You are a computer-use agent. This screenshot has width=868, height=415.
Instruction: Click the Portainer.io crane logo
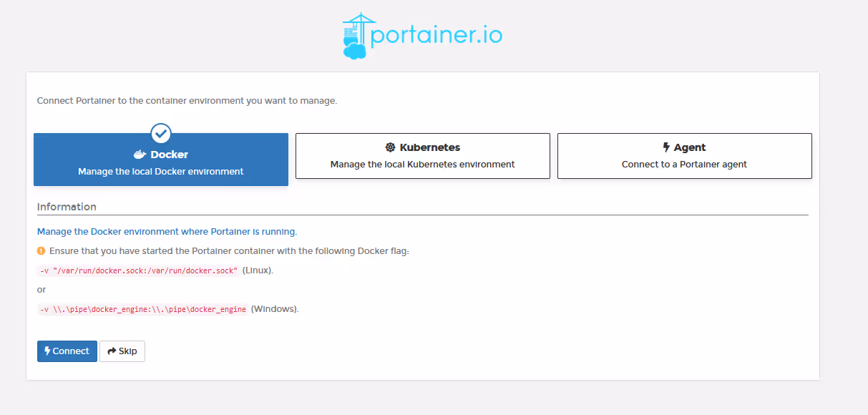click(358, 35)
